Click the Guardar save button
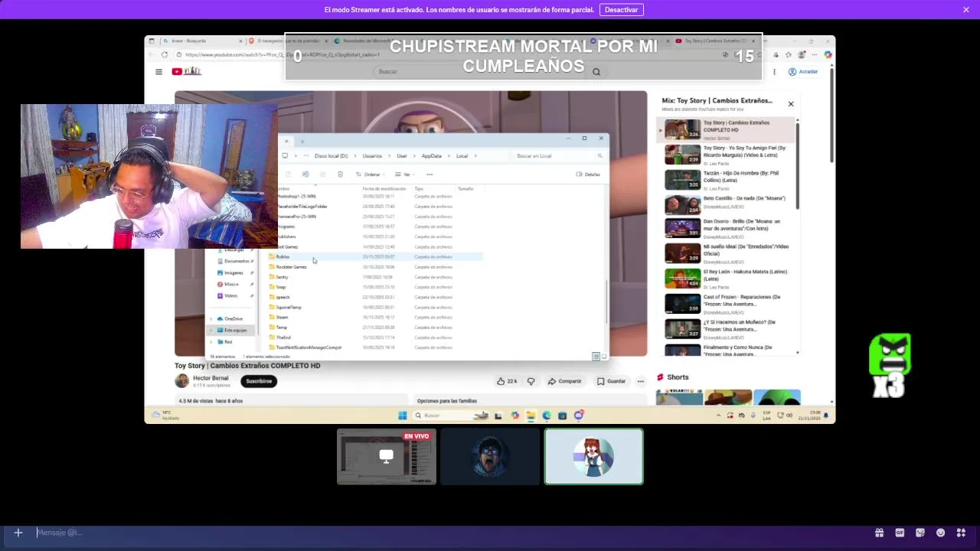Viewport: 980px width, 551px height. [x=611, y=381]
